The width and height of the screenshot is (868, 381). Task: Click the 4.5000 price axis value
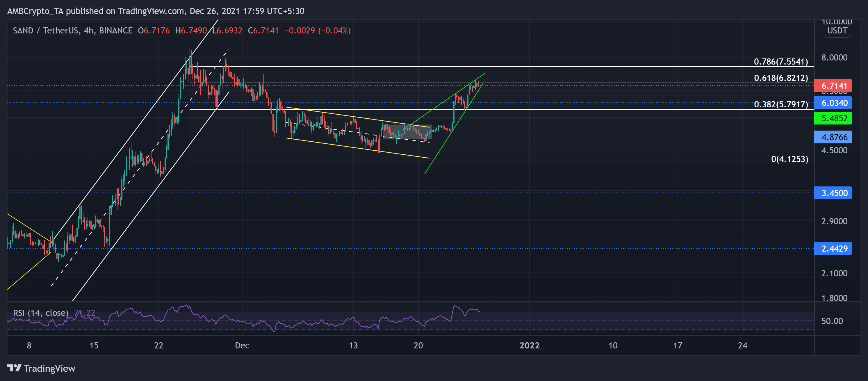point(834,150)
